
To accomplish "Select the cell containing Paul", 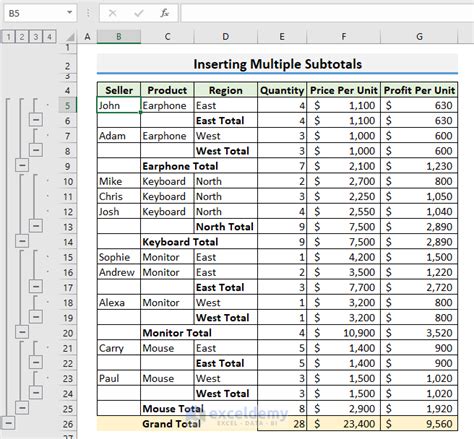I will 119,378.
